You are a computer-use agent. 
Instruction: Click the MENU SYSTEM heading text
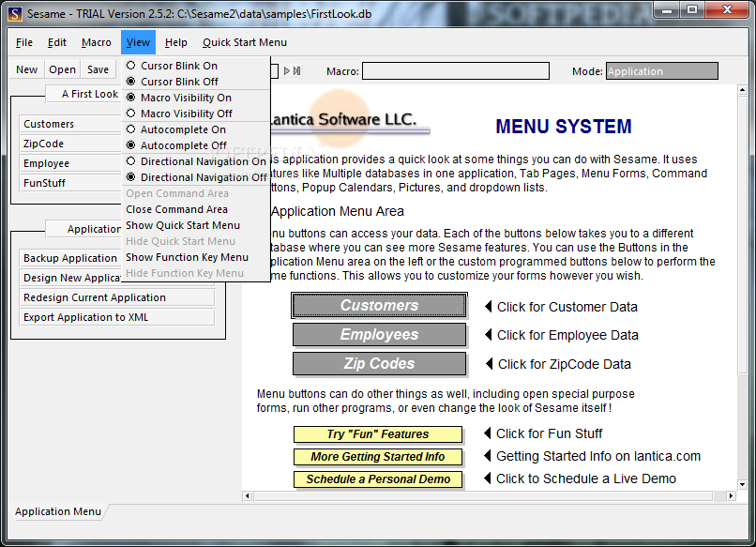[x=564, y=127]
